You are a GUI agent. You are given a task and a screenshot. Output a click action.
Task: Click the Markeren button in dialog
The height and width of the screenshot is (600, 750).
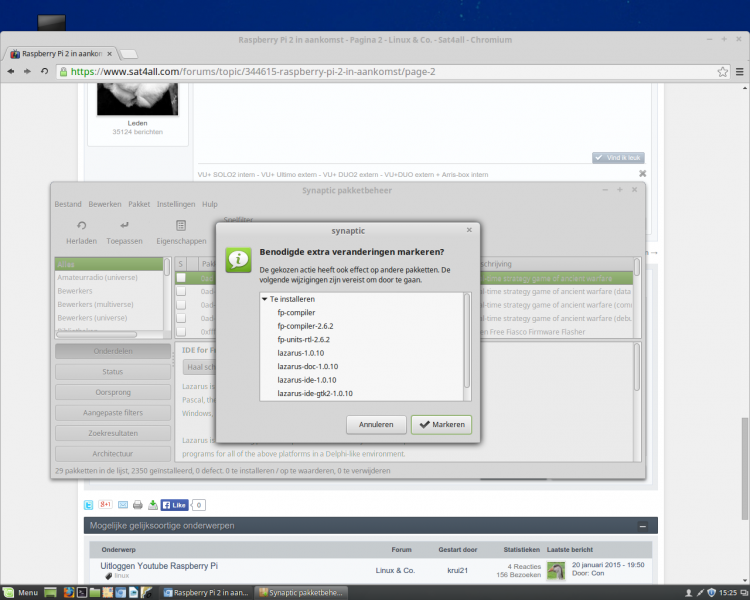pyautogui.click(x=441, y=424)
